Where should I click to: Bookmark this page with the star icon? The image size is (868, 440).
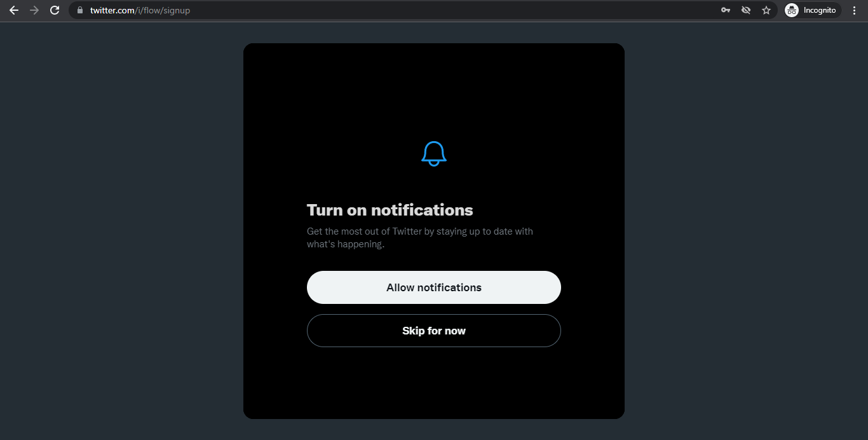click(x=766, y=10)
